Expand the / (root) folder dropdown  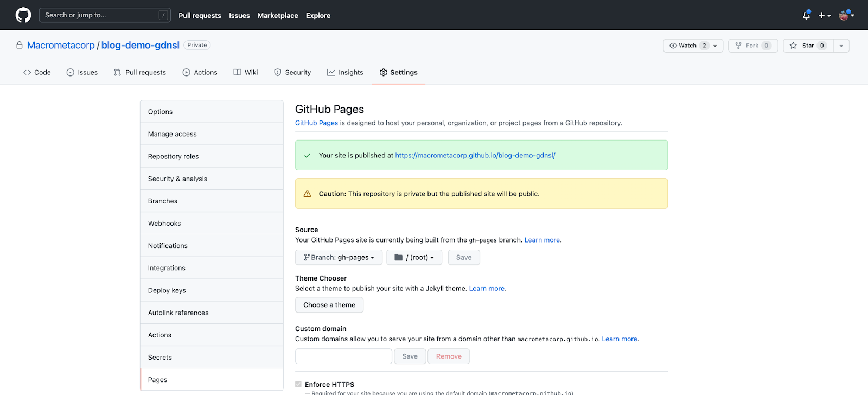[414, 257]
